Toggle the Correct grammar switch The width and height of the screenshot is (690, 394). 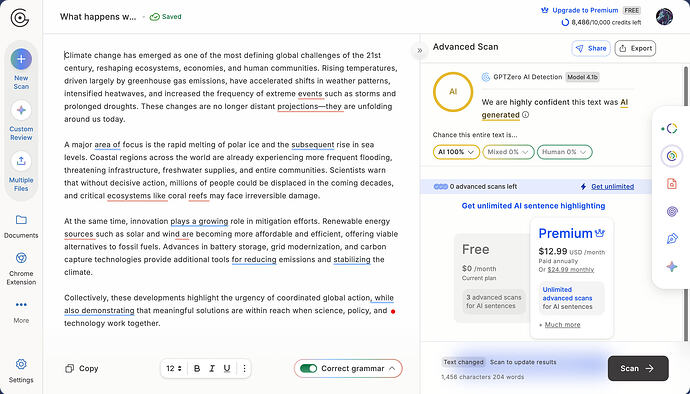(x=308, y=368)
